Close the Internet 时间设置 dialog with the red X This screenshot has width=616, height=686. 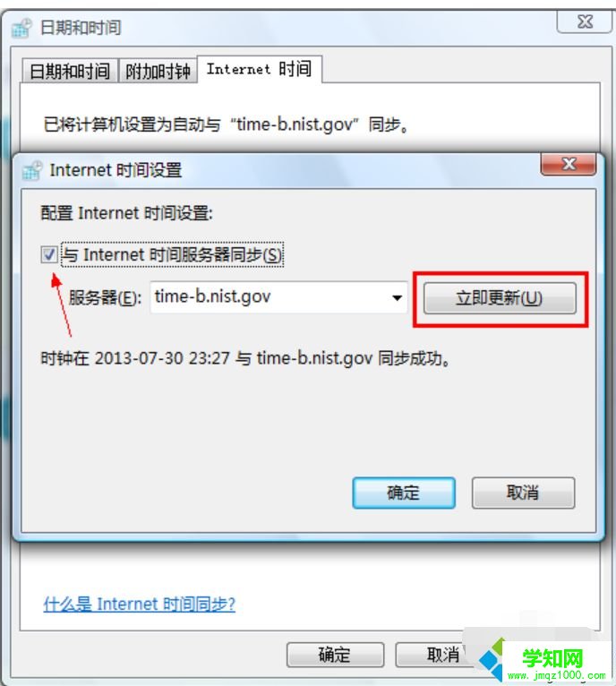[x=569, y=165]
